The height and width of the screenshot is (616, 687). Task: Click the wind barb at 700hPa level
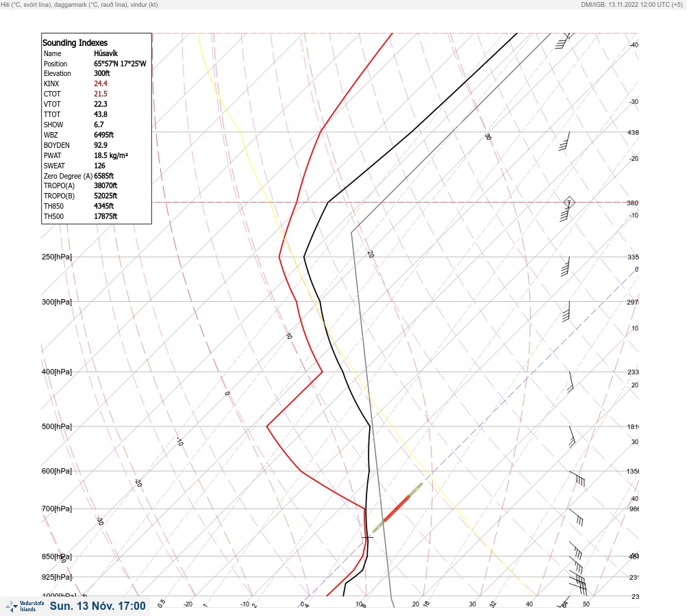point(576,517)
